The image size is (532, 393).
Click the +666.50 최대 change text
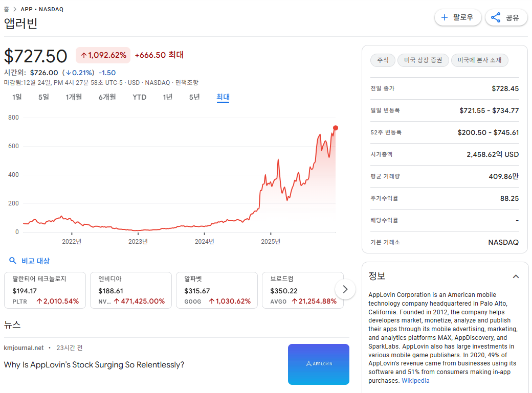click(x=159, y=55)
